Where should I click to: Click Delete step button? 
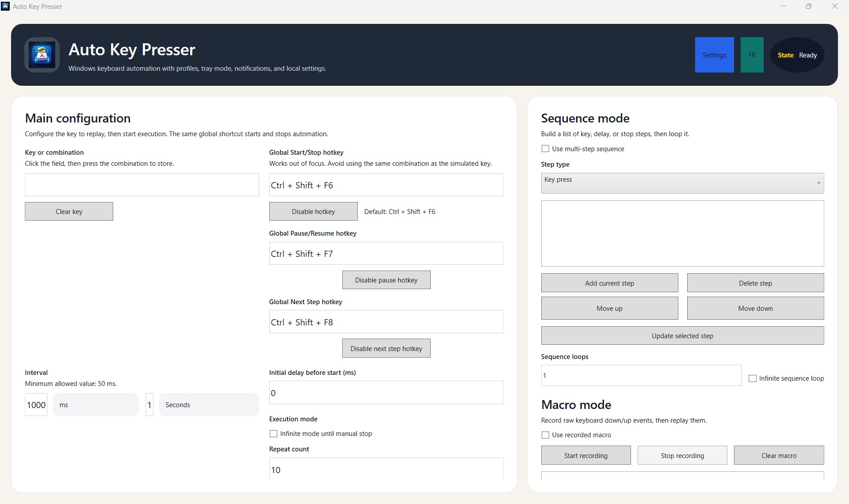tap(755, 283)
